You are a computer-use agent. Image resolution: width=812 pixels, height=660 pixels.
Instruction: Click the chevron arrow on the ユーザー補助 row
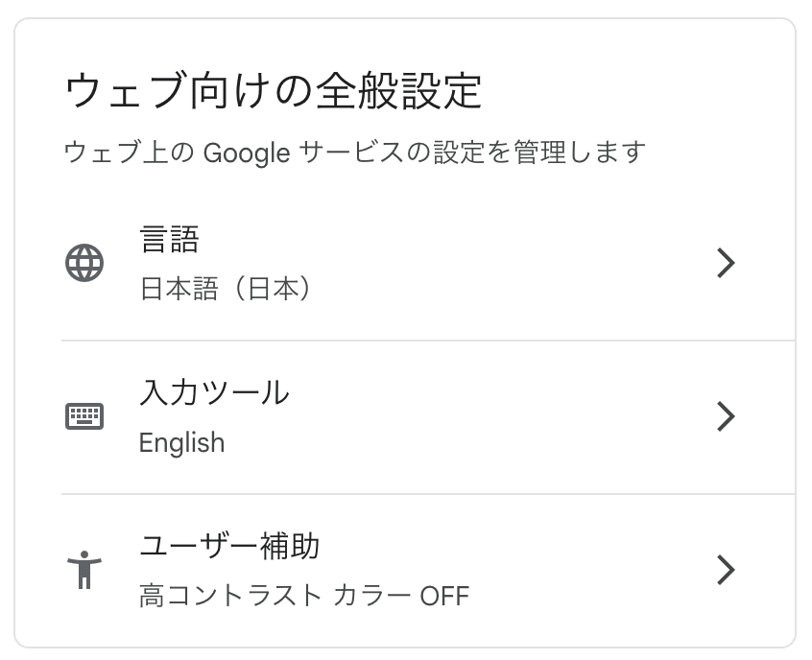(726, 570)
